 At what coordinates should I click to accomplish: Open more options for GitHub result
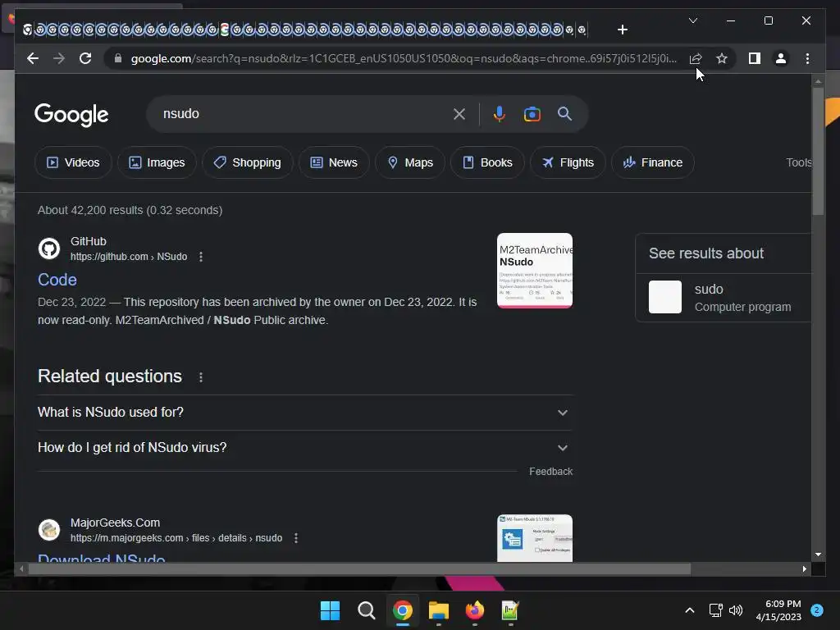pos(201,257)
